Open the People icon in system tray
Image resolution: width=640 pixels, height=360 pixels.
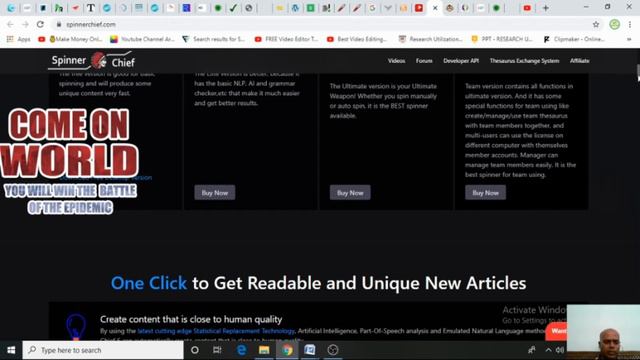(531, 350)
